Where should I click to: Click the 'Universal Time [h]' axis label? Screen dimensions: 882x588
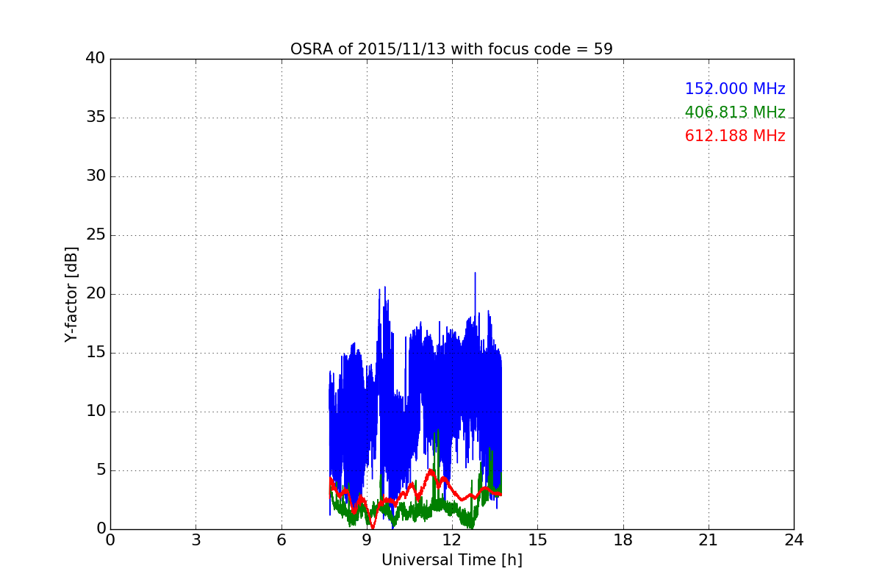(452, 560)
